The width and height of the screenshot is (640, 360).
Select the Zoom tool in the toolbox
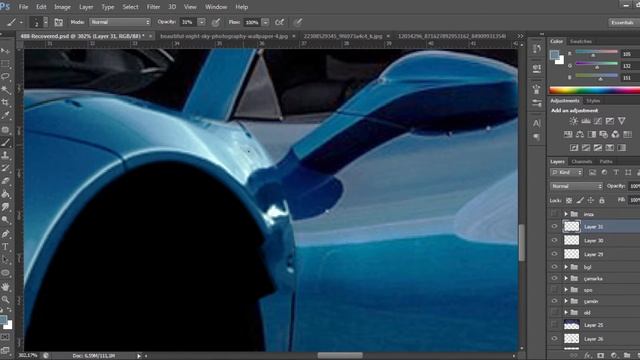tap(5, 300)
